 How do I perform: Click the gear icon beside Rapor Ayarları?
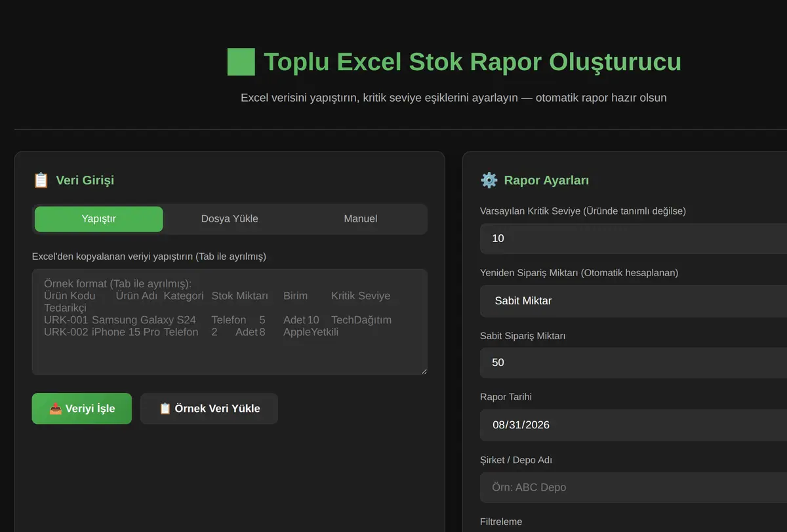[x=489, y=180]
